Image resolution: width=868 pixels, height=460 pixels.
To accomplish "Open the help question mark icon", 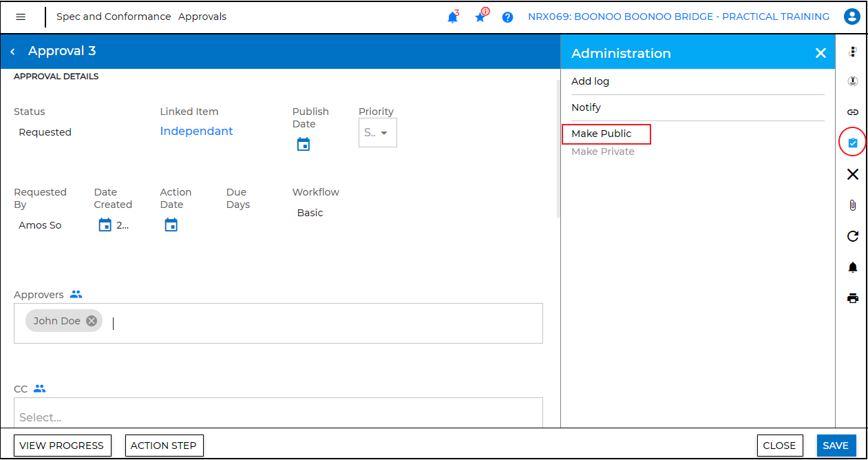I will [x=507, y=17].
